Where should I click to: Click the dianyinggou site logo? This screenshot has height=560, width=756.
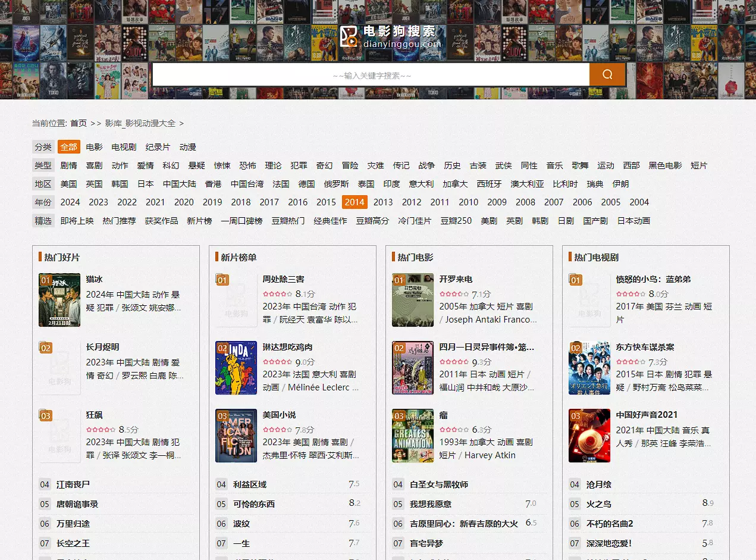390,36
